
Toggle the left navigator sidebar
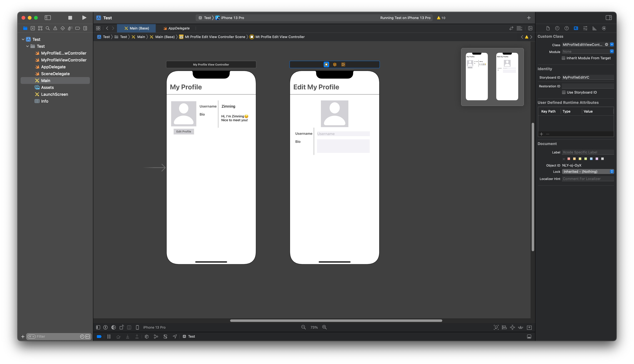point(48,18)
